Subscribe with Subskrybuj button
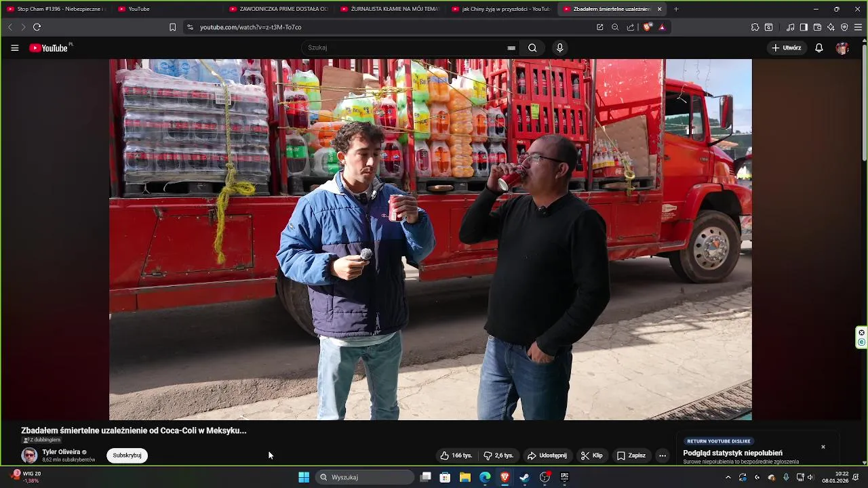The height and width of the screenshot is (488, 868). pyautogui.click(x=127, y=455)
